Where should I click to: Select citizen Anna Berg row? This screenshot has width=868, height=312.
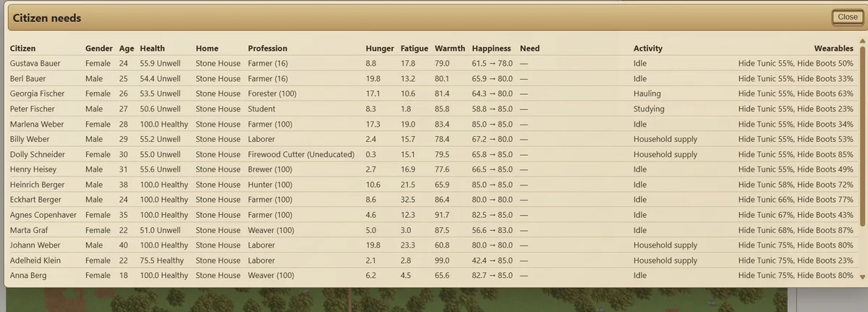(x=432, y=276)
